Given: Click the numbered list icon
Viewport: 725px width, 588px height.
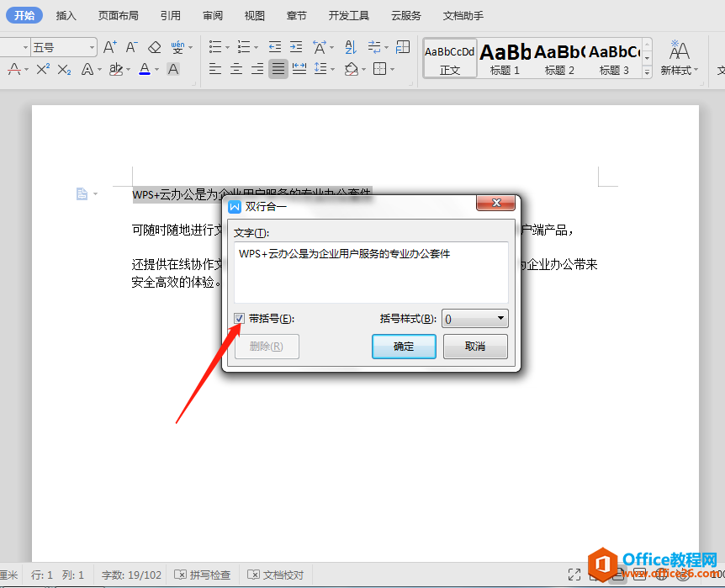Looking at the screenshot, I should coord(244,47).
